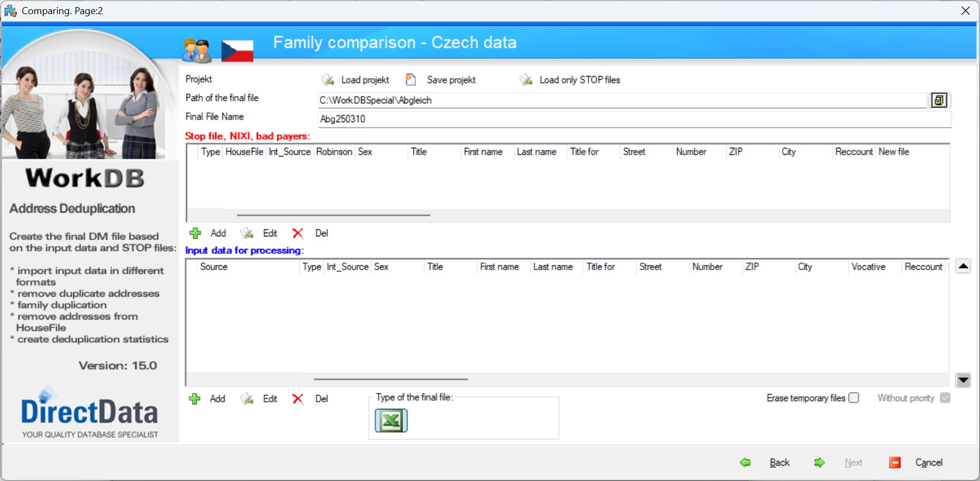Click Load projekt label

[365, 80]
